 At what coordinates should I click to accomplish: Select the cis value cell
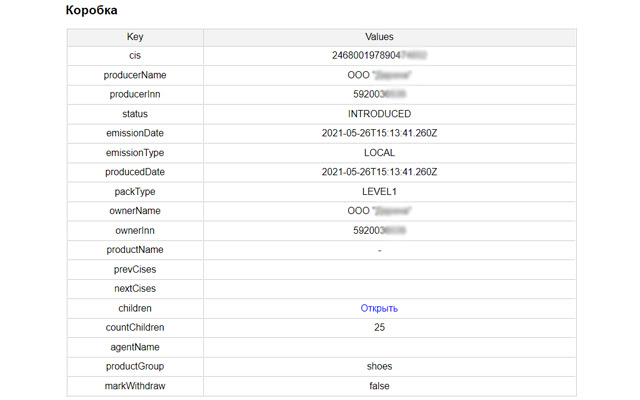tap(379, 56)
